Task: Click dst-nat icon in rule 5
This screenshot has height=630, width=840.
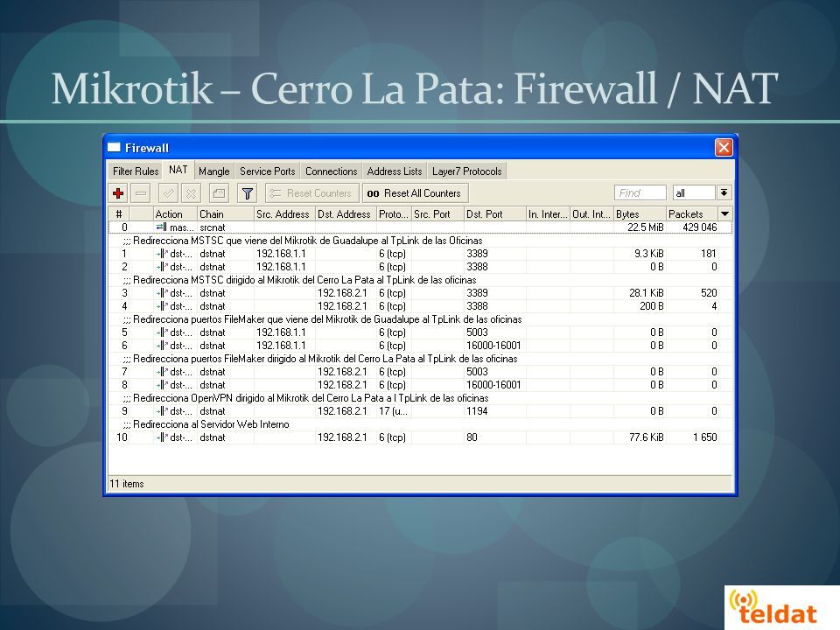Action: tap(162, 332)
